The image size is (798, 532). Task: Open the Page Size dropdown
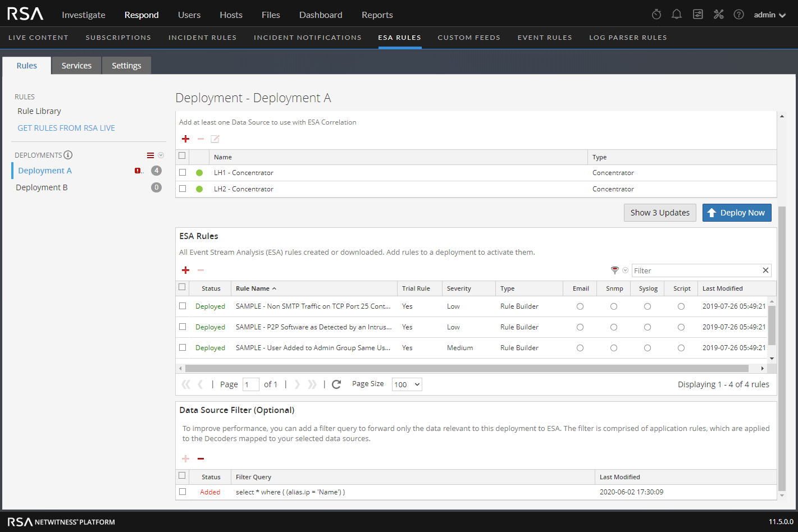click(x=407, y=384)
